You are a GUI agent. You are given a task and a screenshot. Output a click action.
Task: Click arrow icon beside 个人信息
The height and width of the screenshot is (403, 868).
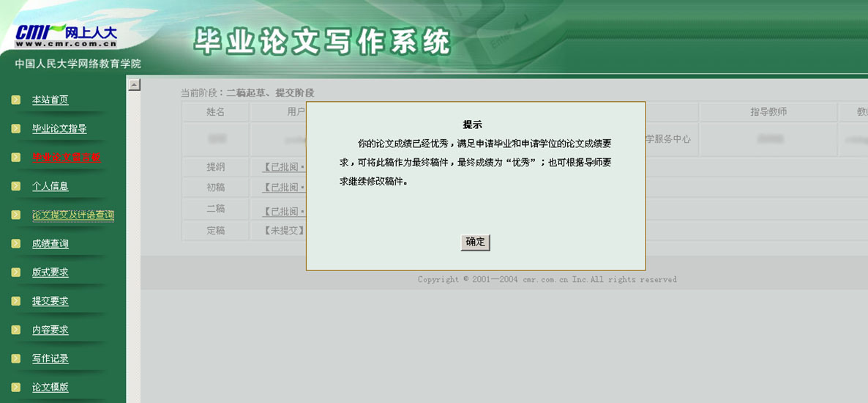point(16,186)
